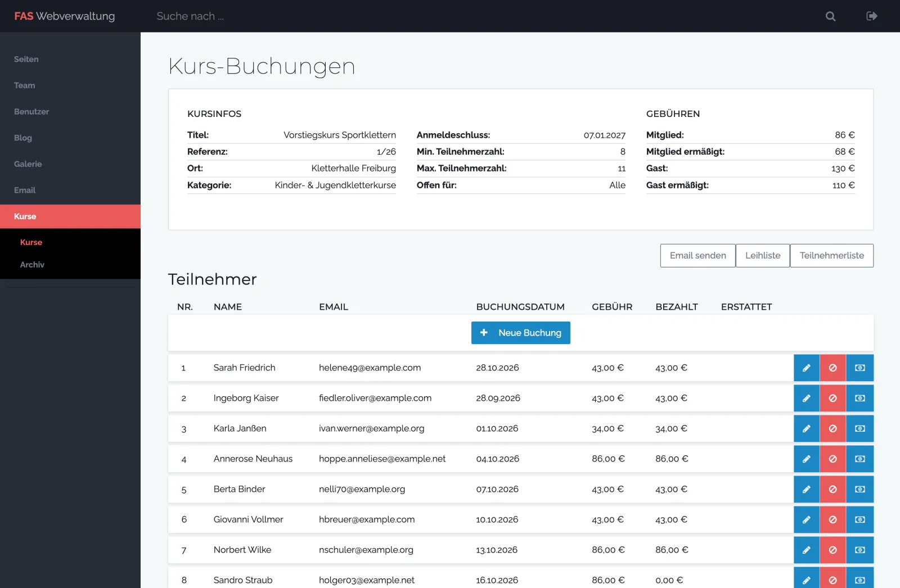The image size is (900, 588).
Task: Open the Seiten sidebar menu item
Action: coord(70,59)
